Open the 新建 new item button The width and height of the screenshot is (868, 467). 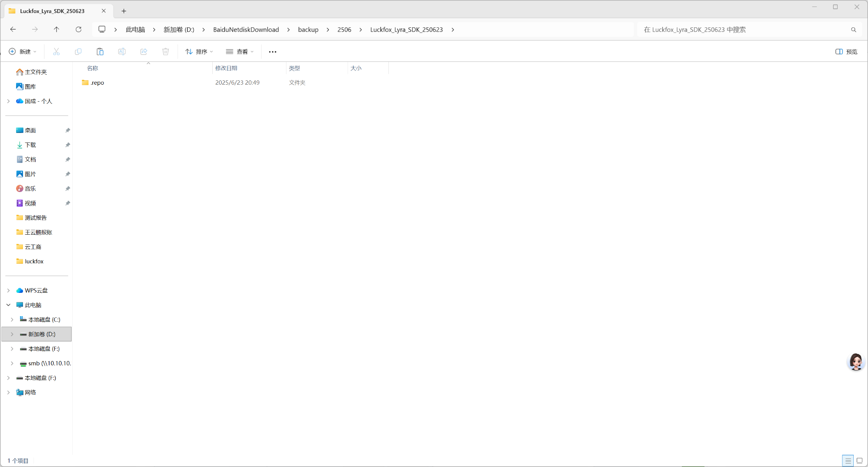click(x=23, y=52)
